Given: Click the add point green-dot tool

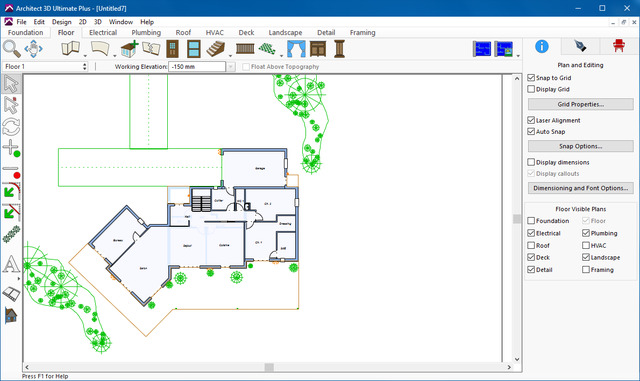Looking at the screenshot, I should tap(11, 148).
